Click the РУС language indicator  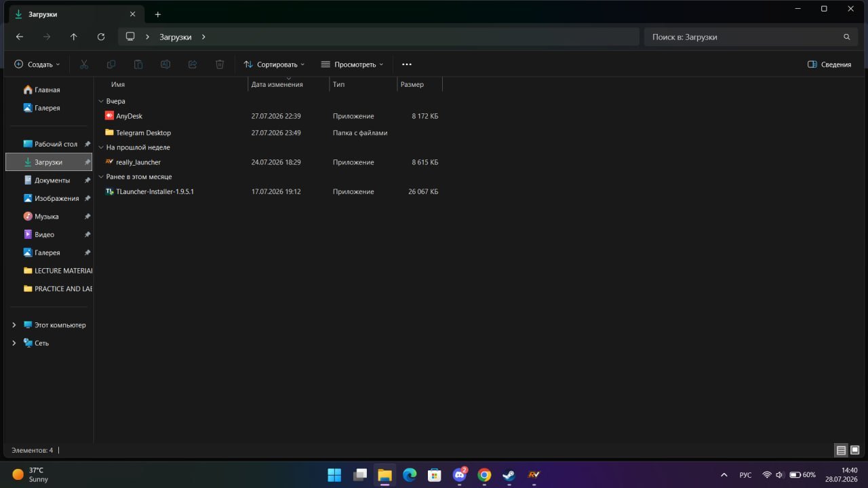point(745,475)
